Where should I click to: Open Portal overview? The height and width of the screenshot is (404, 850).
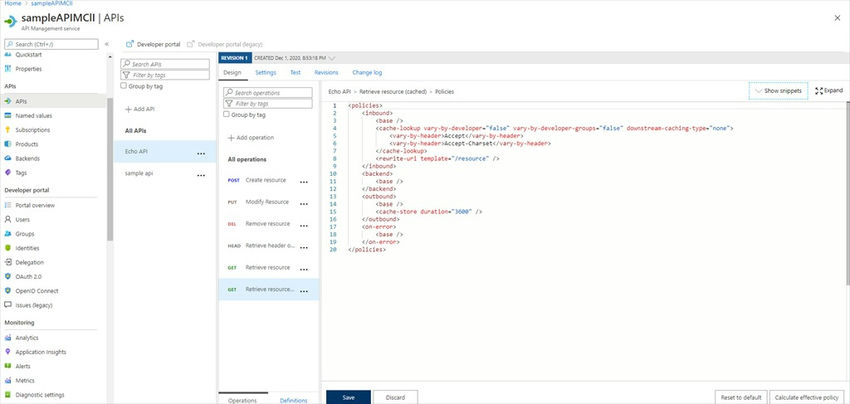click(35, 206)
